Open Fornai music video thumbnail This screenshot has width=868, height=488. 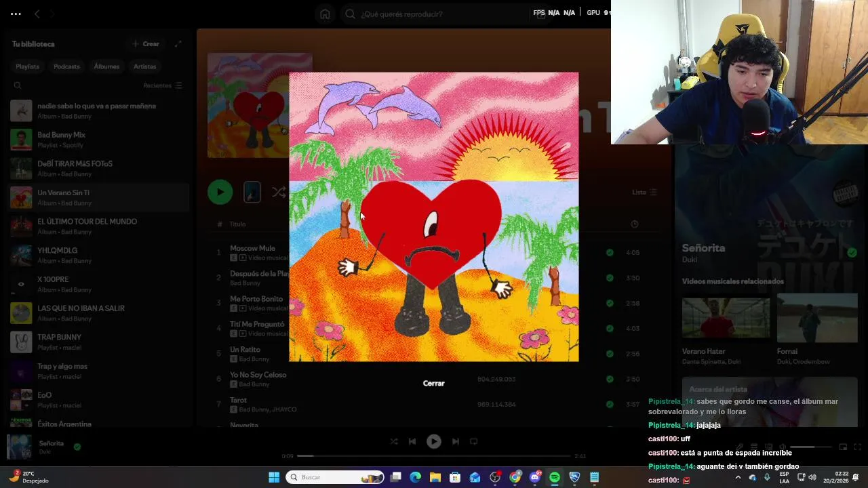tap(817, 318)
